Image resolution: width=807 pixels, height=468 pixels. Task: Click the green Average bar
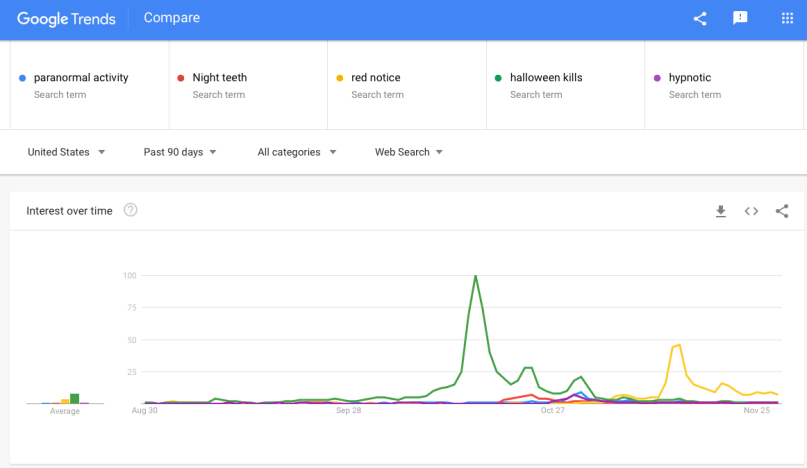tap(74, 398)
